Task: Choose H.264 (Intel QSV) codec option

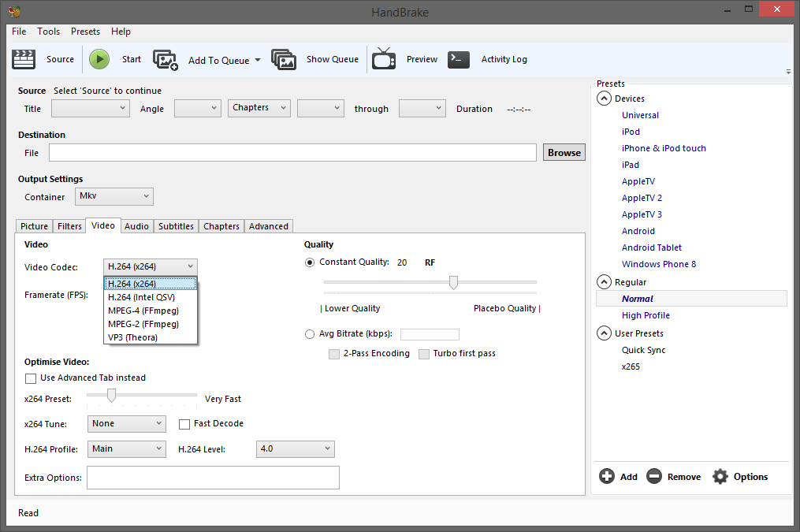Action: (150, 297)
